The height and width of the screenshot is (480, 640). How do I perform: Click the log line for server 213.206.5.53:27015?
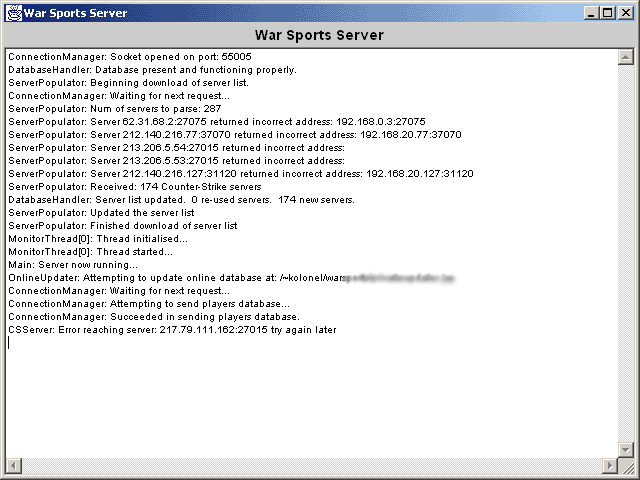coord(176,161)
